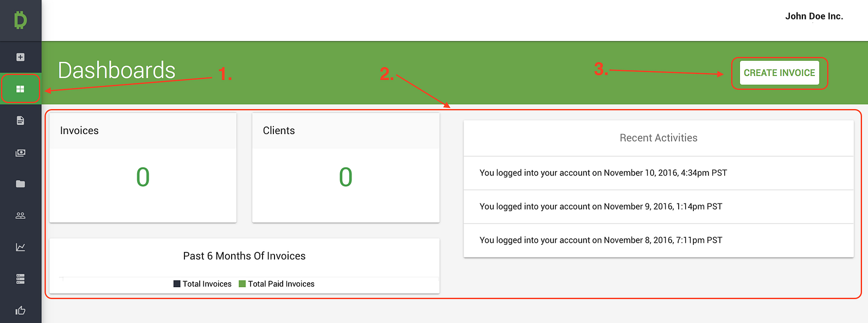Open the payments cash icon in sidebar
The width and height of the screenshot is (868, 323).
21,153
